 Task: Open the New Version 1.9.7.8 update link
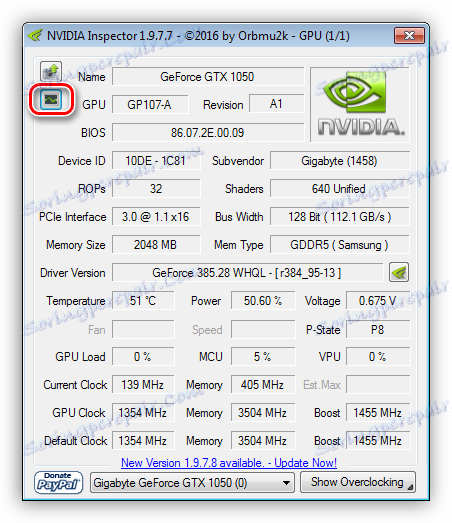coord(229,463)
